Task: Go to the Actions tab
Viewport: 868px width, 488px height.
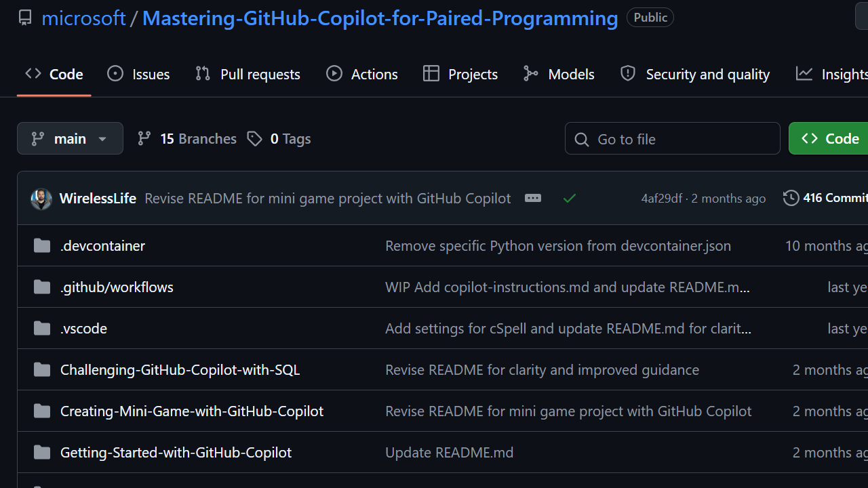Action: pos(362,74)
